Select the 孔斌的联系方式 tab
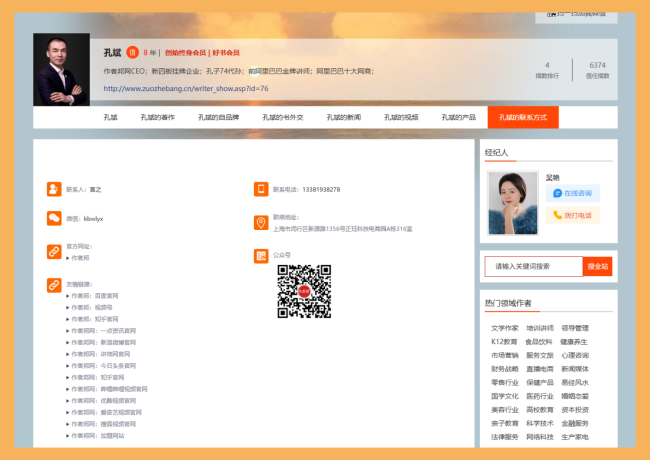 click(x=522, y=117)
